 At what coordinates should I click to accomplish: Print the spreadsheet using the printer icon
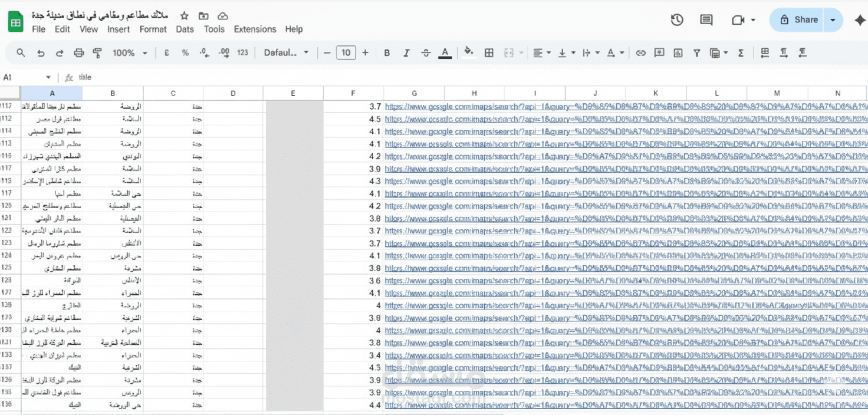79,53
